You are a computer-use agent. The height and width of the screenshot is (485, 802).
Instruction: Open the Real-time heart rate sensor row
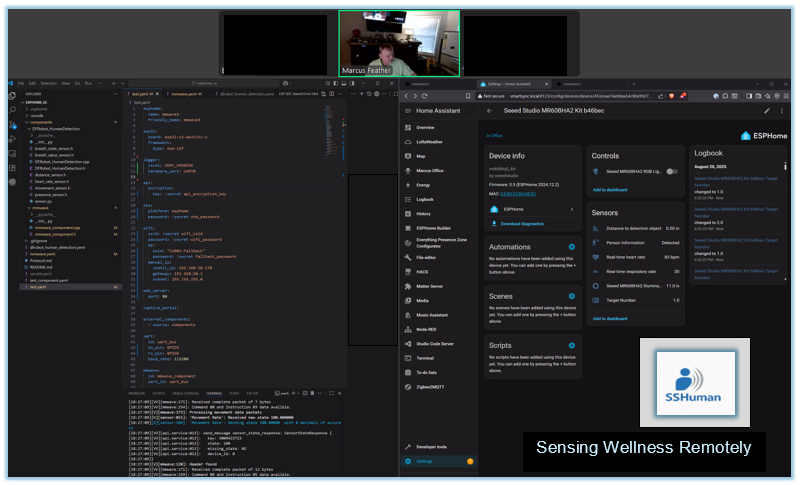pyautogui.click(x=636, y=257)
